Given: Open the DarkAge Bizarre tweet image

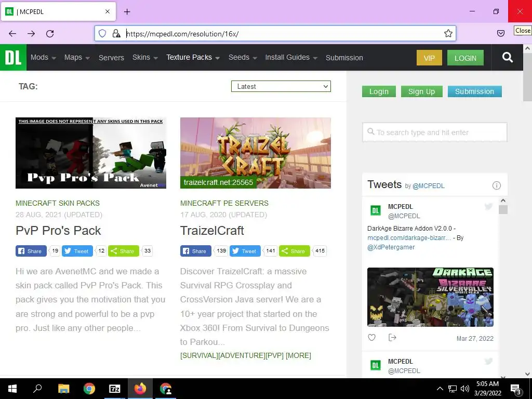Looking at the screenshot, I should click(430, 297).
